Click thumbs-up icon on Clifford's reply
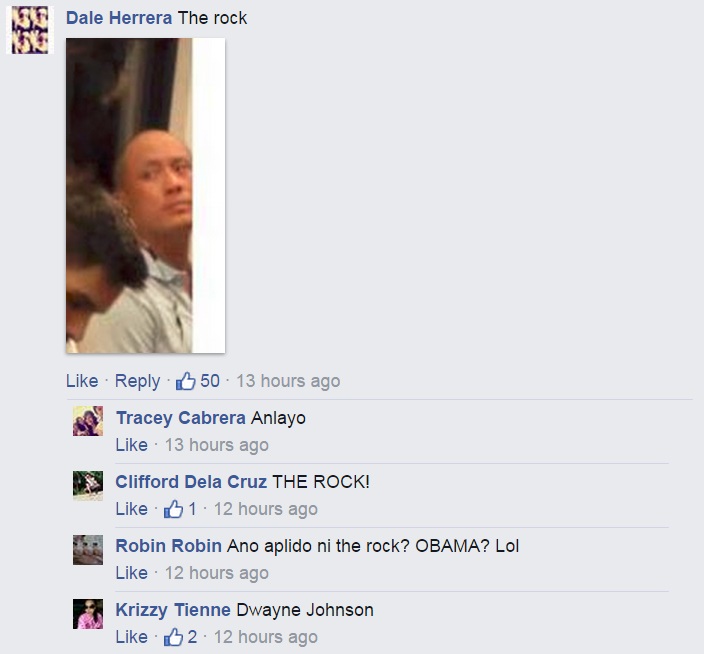Screen dimensions: 704x654 click(x=173, y=509)
